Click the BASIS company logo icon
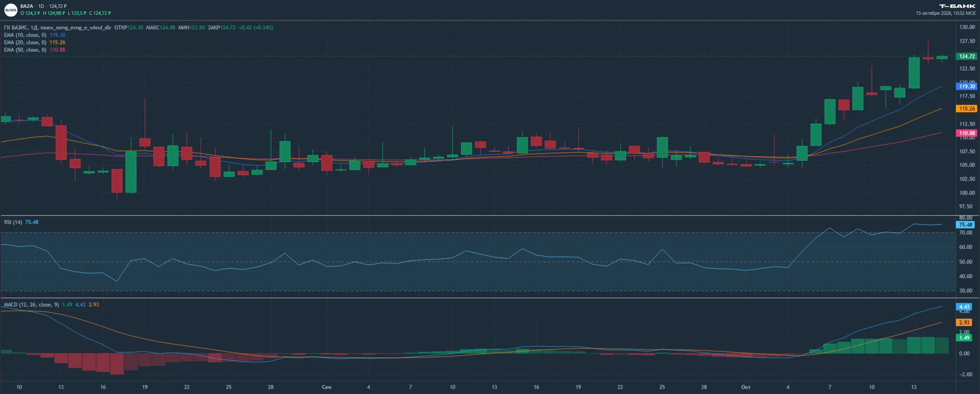The image size is (980, 394). (x=10, y=10)
